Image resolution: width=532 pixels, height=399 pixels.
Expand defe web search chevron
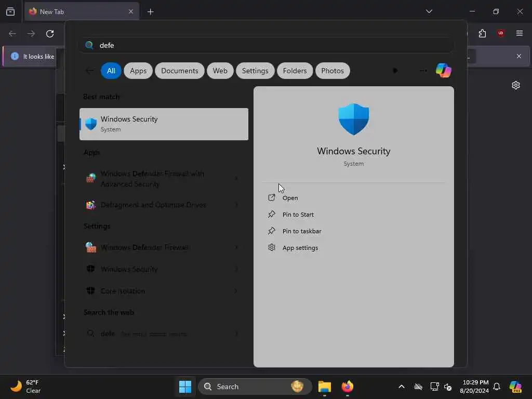click(236, 334)
